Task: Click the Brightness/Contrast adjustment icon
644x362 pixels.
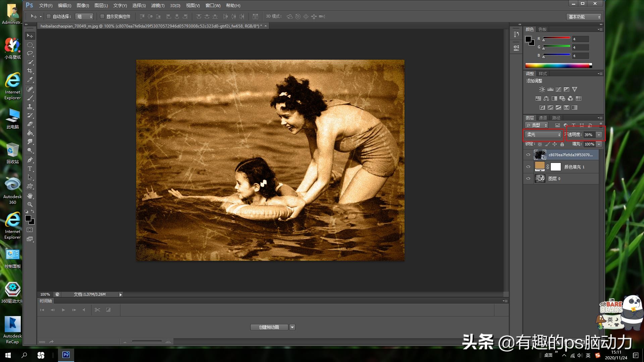Action: pos(542,89)
